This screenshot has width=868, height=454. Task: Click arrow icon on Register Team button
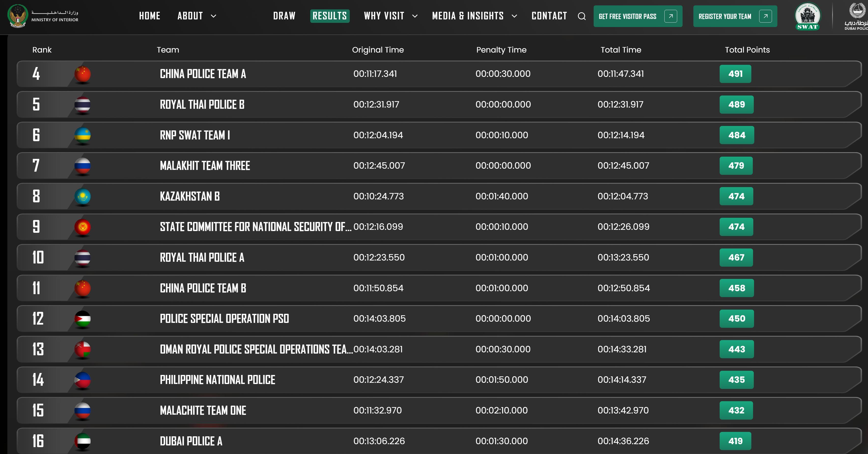pos(765,16)
